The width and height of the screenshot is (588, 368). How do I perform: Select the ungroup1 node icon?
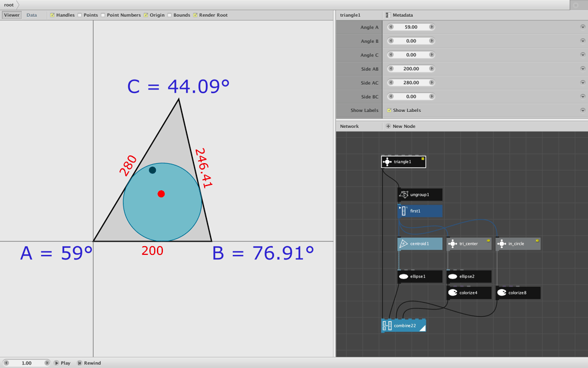tap(403, 194)
